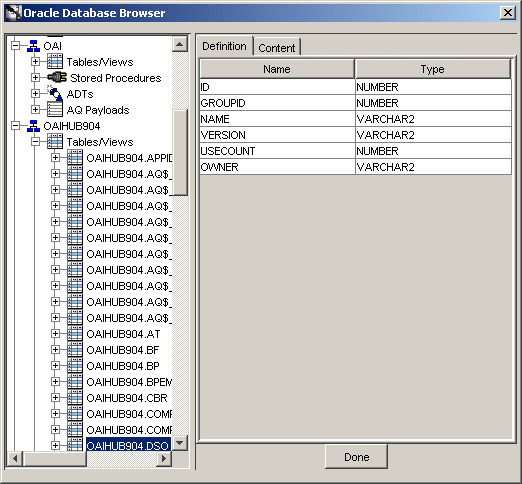
Task: Click the table icon for OAIHUB904.APPID
Action: 75,157
